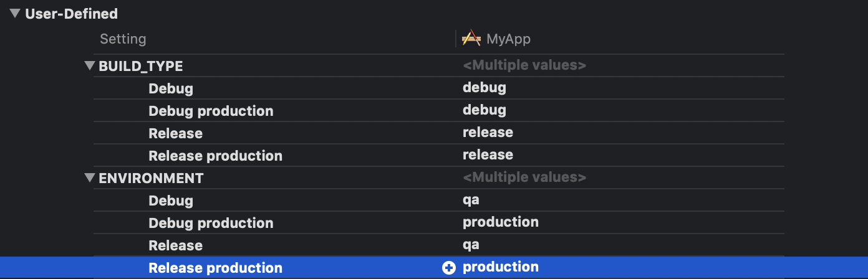Collapse the ENVIRONMENT setting

90,178
